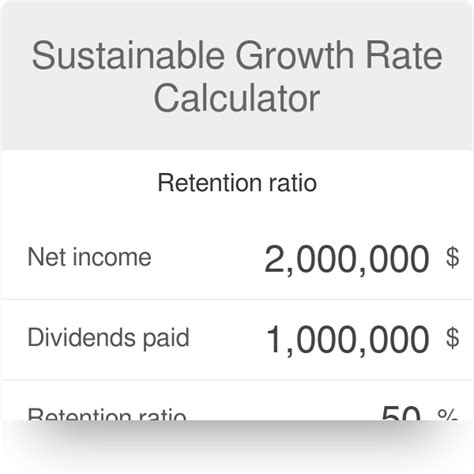Click the Dividends paid label

click(109, 338)
